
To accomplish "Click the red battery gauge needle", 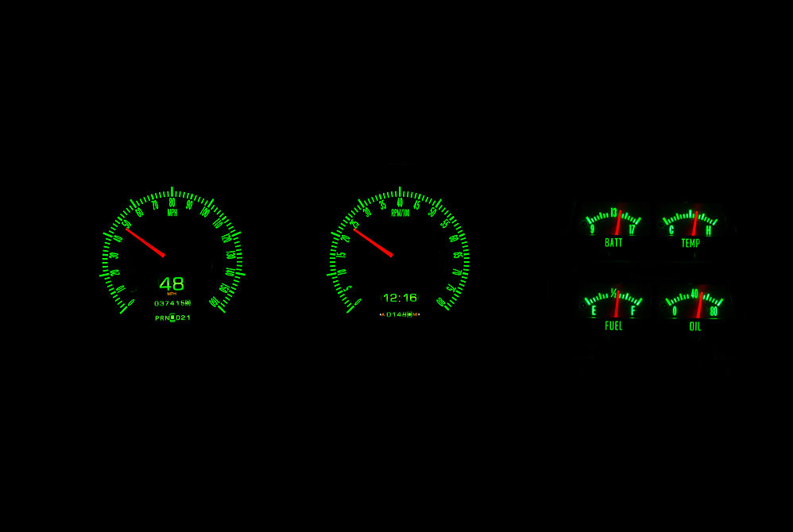I will [617, 222].
